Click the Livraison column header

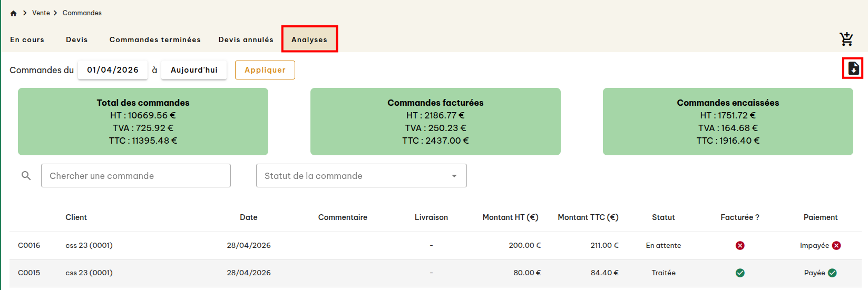[x=431, y=217]
